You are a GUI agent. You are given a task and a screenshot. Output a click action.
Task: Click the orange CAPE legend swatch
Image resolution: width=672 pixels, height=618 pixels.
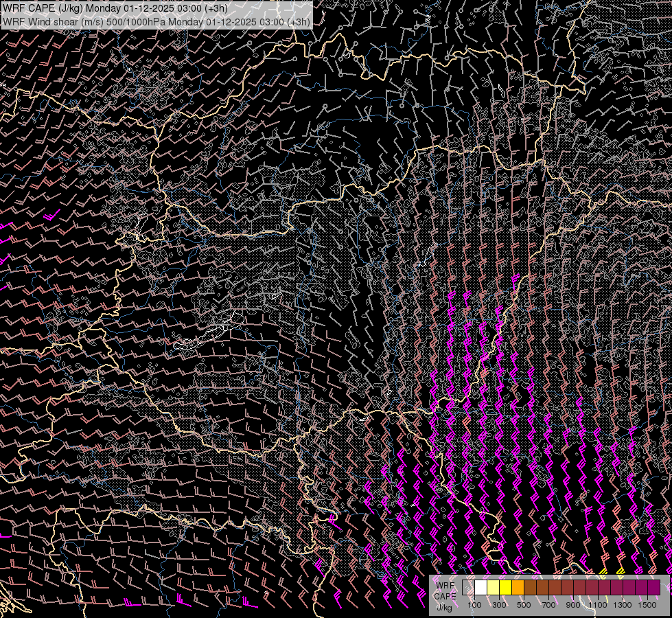point(518,588)
